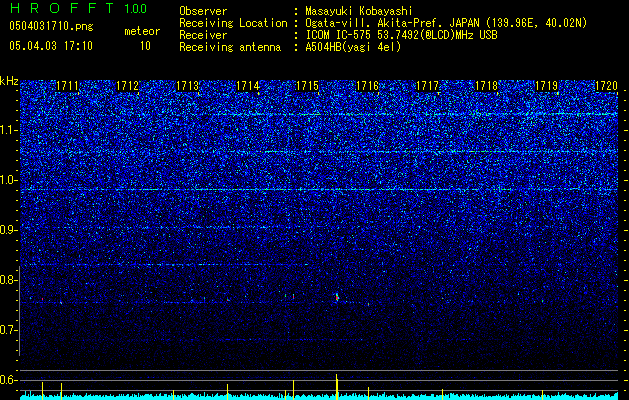Image resolution: width=629 pixels, height=400 pixels.
Task: Click the date stamp 05.04.03 17:10
Action: point(51,45)
